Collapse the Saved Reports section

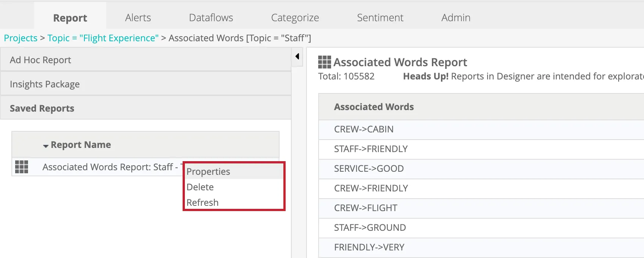[x=42, y=109]
